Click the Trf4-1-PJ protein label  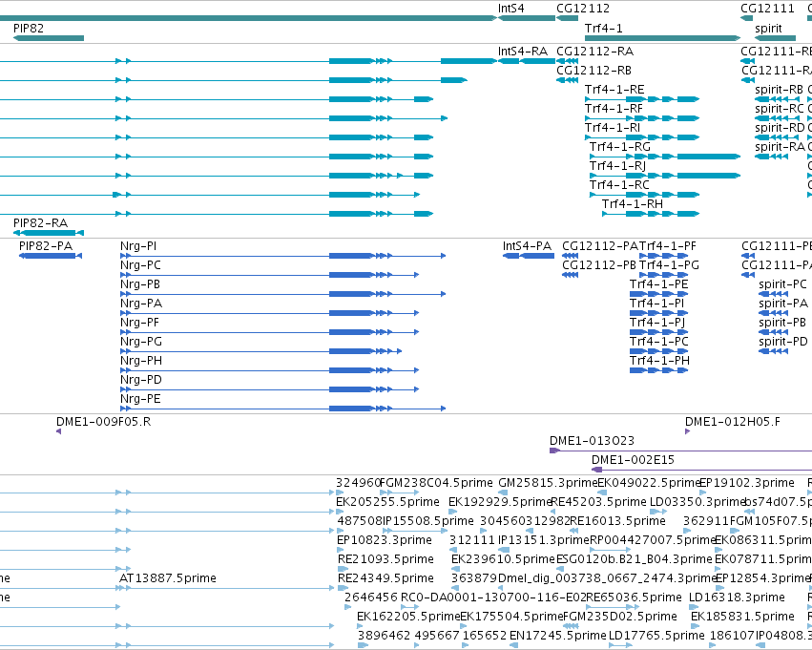tap(657, 323)
